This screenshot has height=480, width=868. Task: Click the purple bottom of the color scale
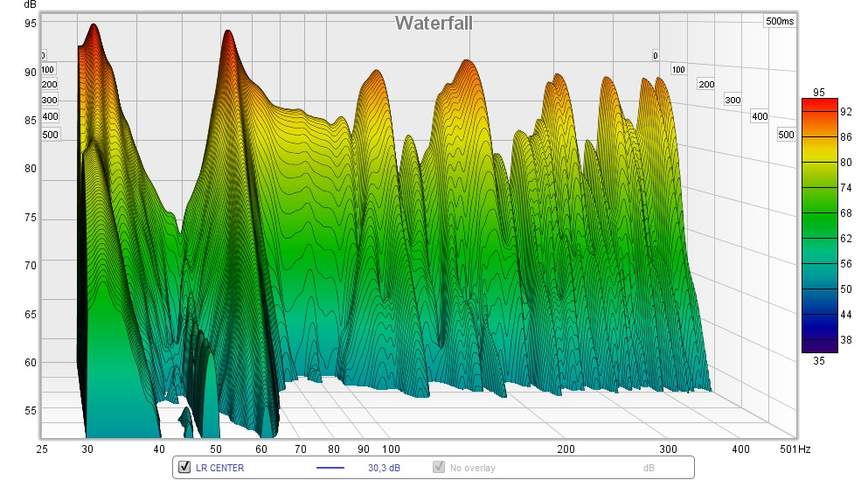(x=819, y=348)
